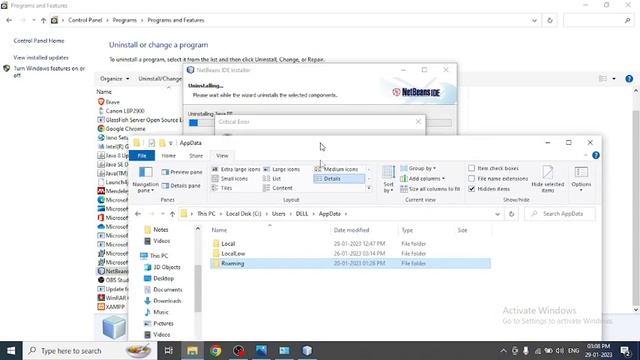Click Programs and Features help icon
Screen dimensions: 640x360
[x=629, y=79]
